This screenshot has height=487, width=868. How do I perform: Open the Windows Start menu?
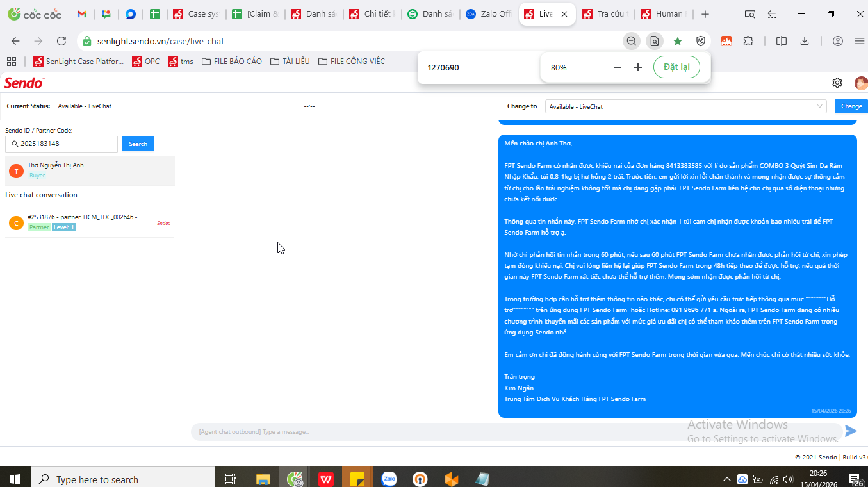(x=15, y=479)
